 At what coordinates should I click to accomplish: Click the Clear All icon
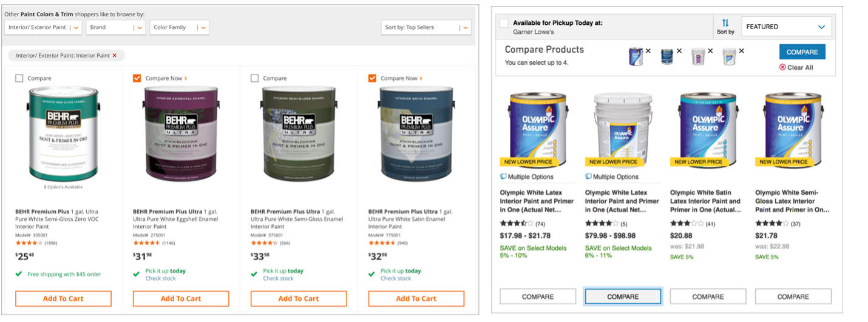[x=782, y=67]
